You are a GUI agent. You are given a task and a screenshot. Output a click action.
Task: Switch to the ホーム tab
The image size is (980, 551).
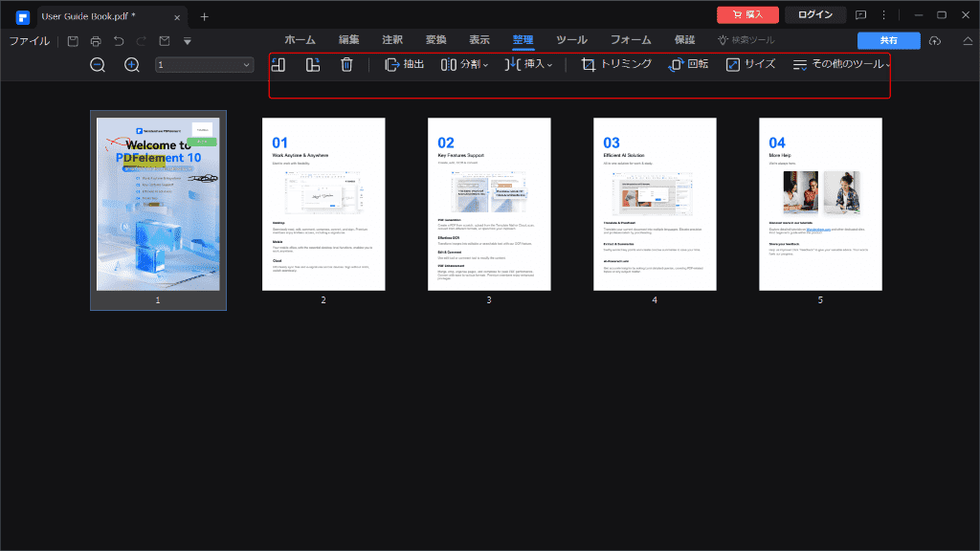coord(300,40)
